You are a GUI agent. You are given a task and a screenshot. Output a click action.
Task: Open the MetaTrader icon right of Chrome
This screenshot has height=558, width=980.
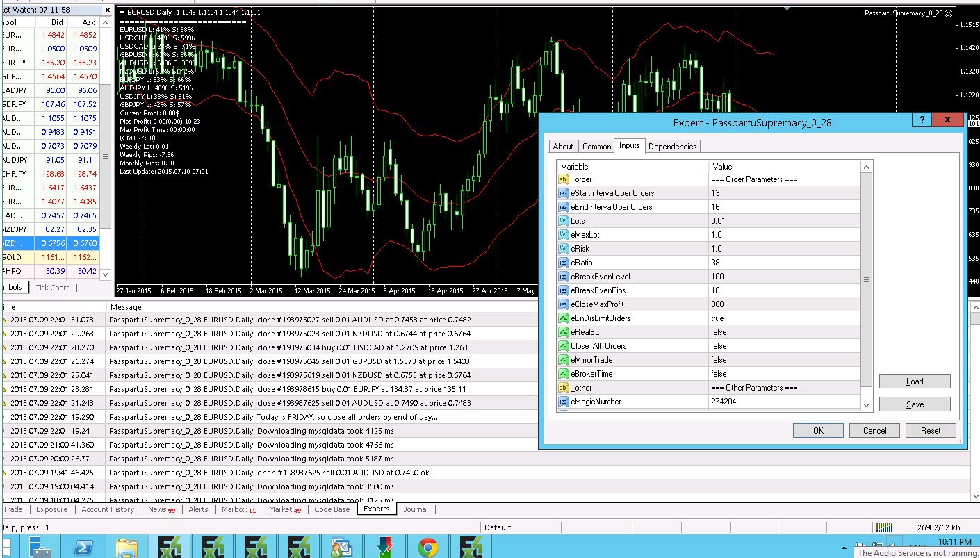pos(471,548)
